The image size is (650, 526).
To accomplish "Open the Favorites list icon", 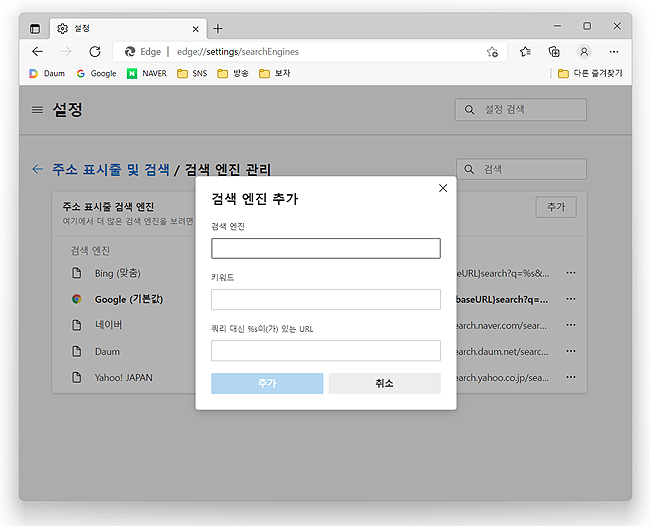I will click(525, 51).
